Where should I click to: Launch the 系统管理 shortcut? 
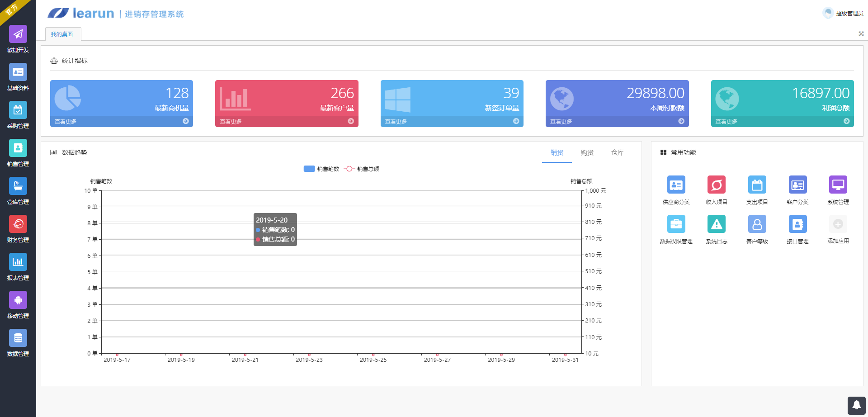[x=838, y=190]
